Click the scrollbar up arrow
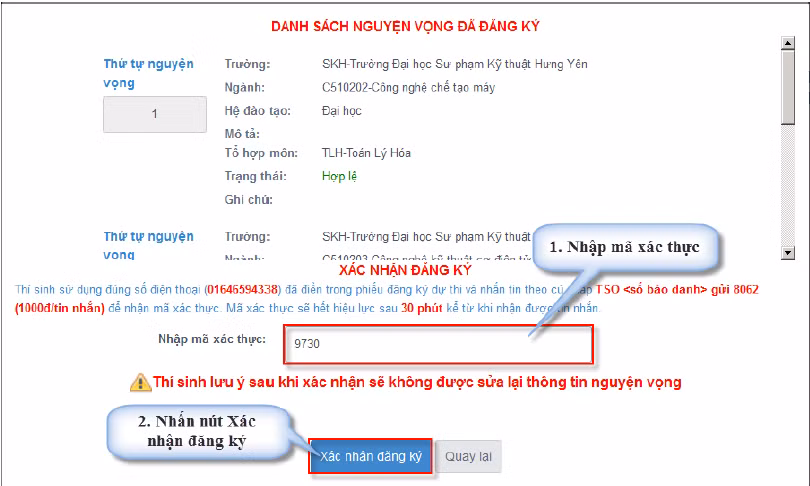Image resolution: width=810 pixels, height=486 pixels. pos(787,43)
